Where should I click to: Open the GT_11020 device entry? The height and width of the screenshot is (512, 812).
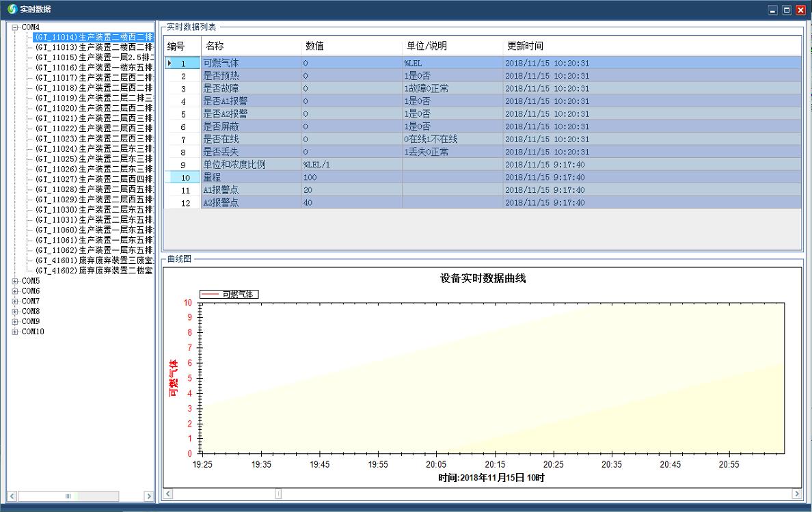click(x=94, y=108)
